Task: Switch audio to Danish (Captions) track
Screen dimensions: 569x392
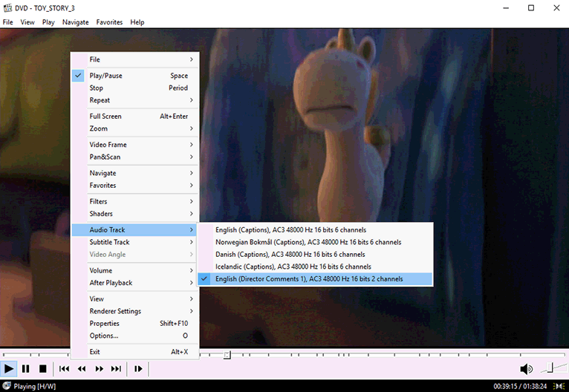Action: coord(315,254)
